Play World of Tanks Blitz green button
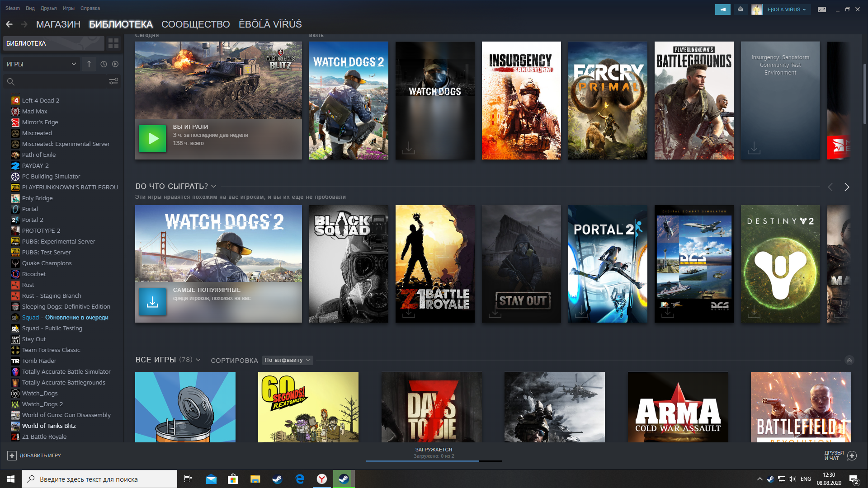 (152, 139)
